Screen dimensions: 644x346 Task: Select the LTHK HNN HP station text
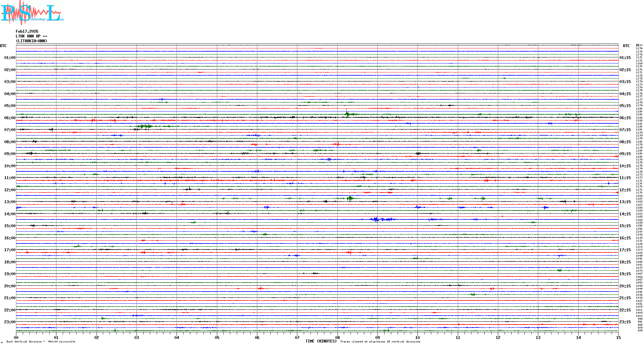(x=31, y=36)
